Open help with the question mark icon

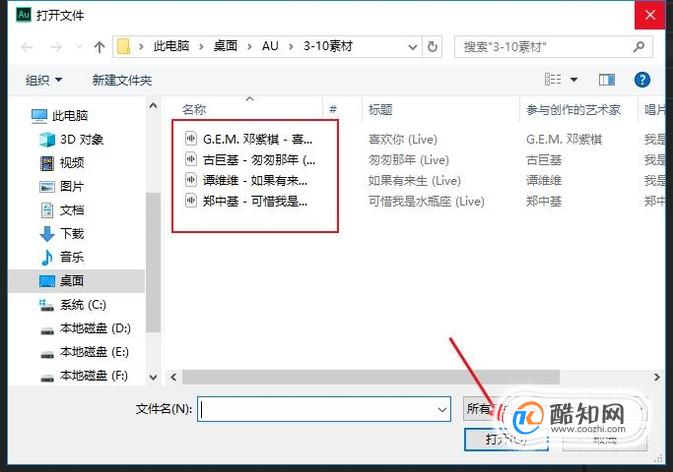point(642,79)
